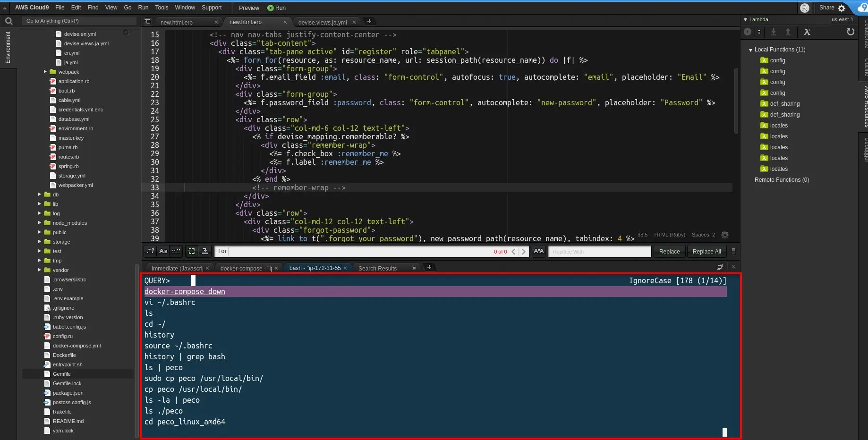Click the Run button in menu bar
This screenshot has width=868, height=440.
pyautogui.click(x=276, y=8)
